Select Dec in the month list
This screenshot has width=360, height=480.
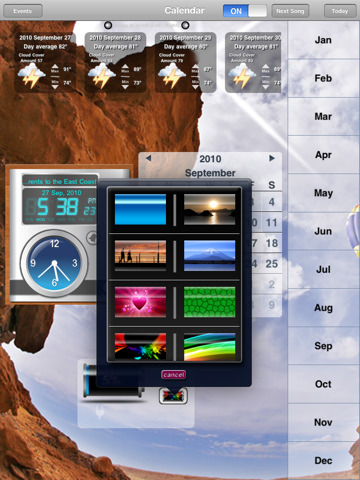pyautogui.click(x=323, y=461)
